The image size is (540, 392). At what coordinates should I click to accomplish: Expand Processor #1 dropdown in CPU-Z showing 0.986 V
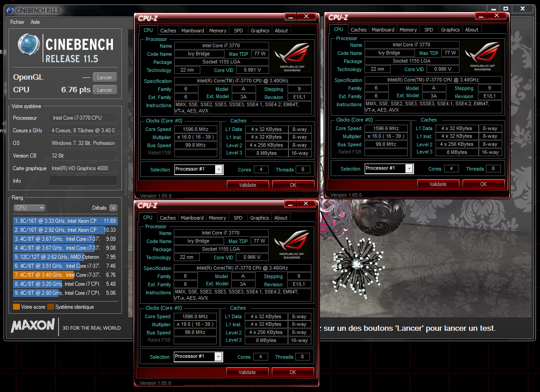pyautogui.click(x=409, y=169)
